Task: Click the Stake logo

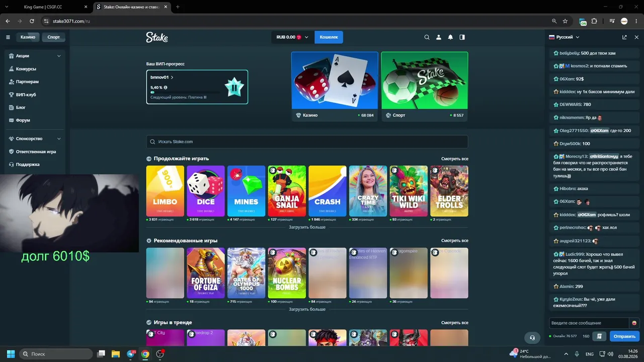Action: [x=157, y=37]
